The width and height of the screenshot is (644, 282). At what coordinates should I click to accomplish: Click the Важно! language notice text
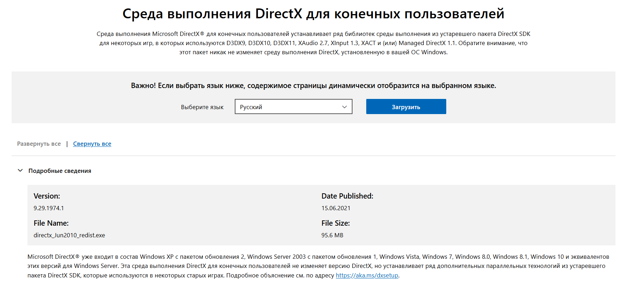tap(313, 86)
